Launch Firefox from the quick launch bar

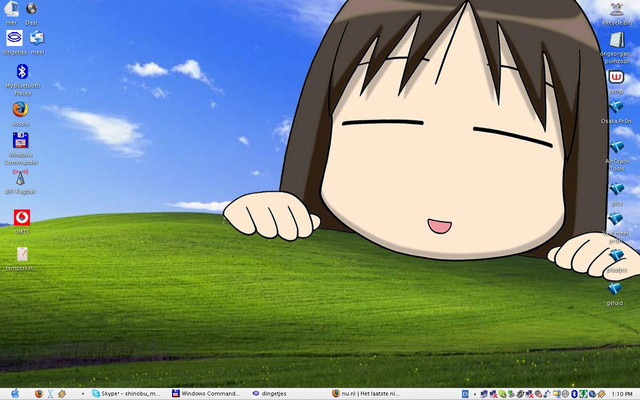pyautogui.click(x=39, y=393)
